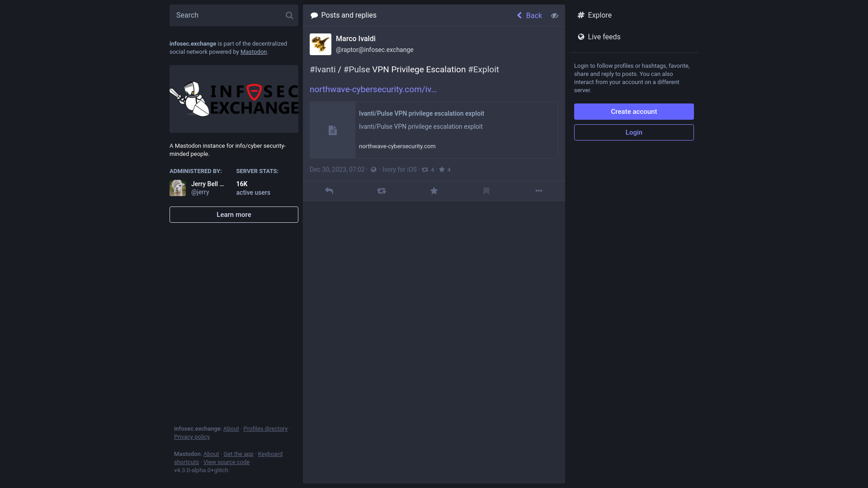Click the Login button

634,132
